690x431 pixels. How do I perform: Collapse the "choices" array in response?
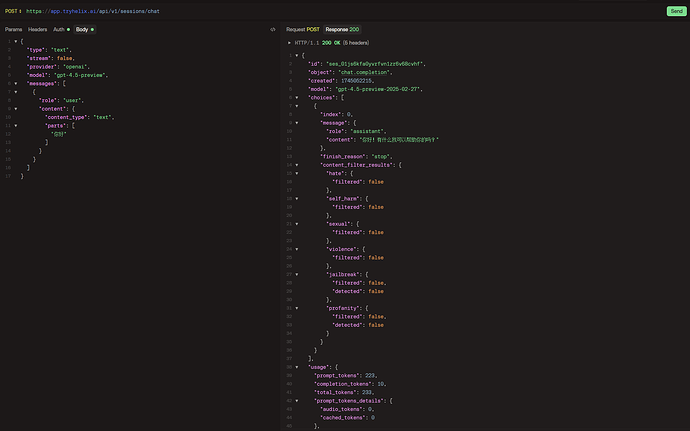297,98
